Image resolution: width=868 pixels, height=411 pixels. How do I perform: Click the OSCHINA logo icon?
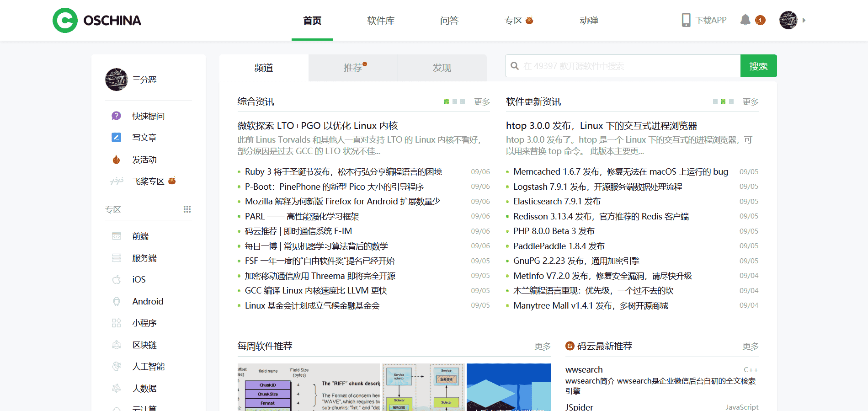click(65, 21)
